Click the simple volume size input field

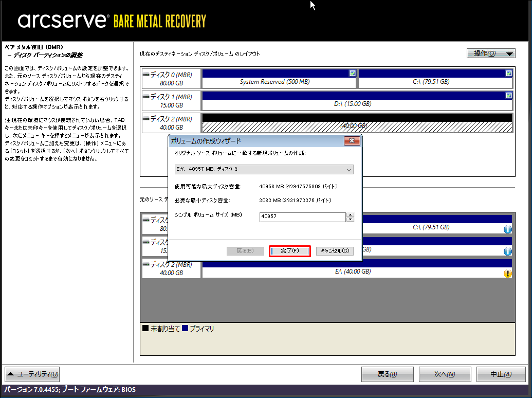coord(302,216)
